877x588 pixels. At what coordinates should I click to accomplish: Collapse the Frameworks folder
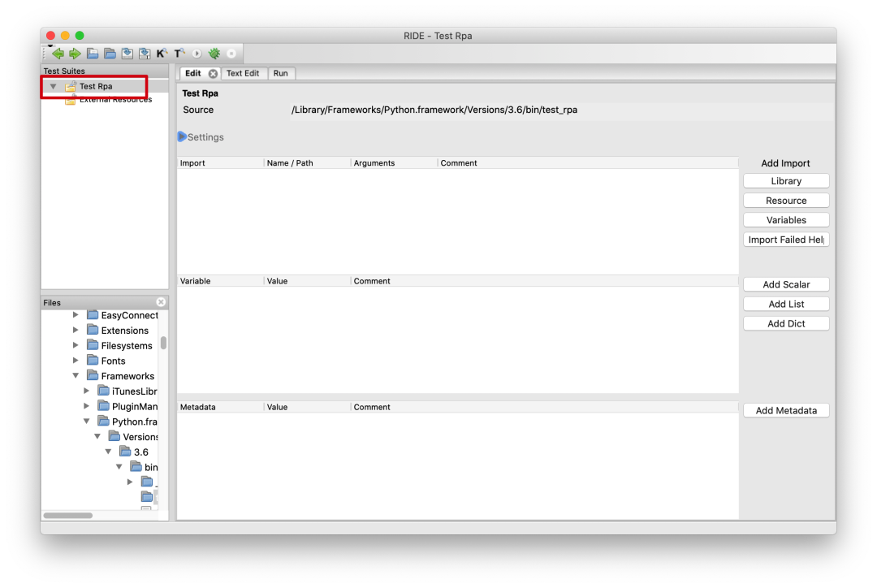[76, 375]
